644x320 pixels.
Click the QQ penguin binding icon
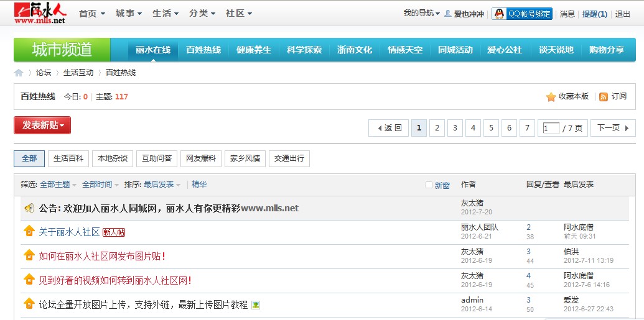click(x=498, y=14)
